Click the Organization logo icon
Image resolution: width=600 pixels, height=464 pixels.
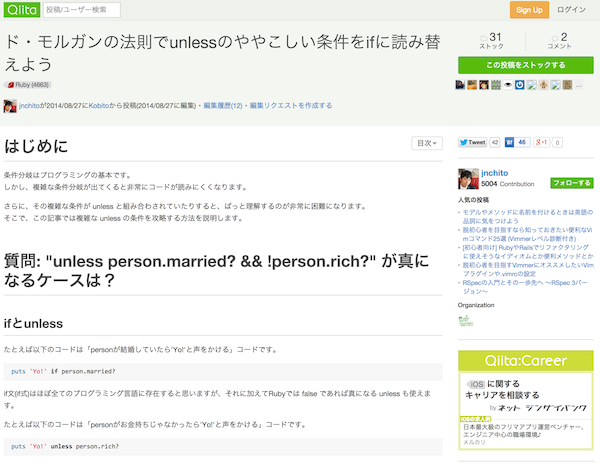tap(466, 321)
